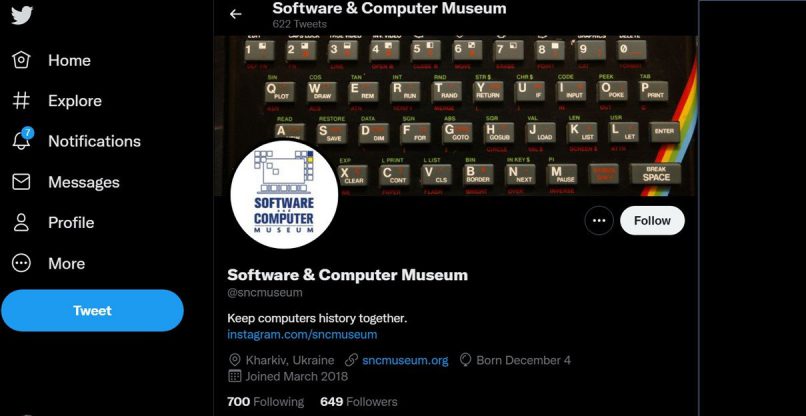Open Home via the house icon
Image resolution: width=806 pixels, height=416 pixels.
[21, 60]
